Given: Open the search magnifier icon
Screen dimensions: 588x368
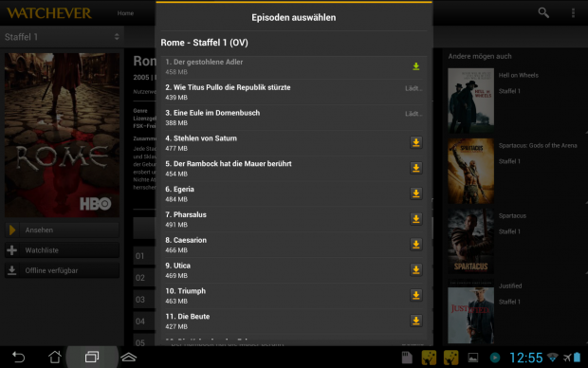Looking at the screenshot, I should [x=543, y=12].
